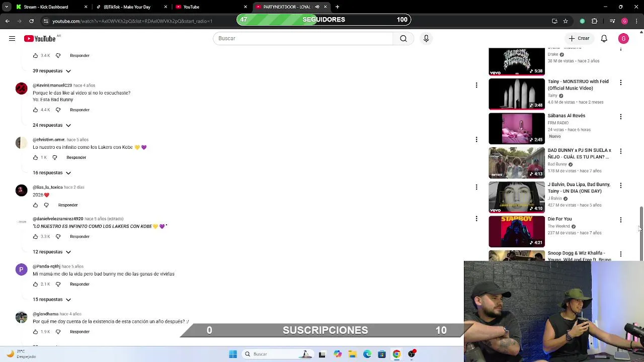Like the comment by @danielvelezramirez4920
This screenshot has width=644, height=362.
coord(35,237)
